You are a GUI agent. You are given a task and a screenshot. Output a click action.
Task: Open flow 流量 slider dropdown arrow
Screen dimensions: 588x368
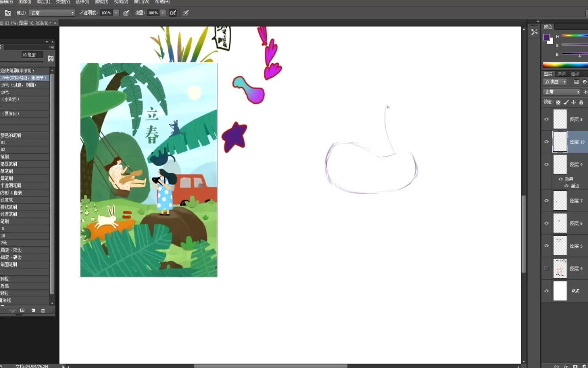(x=163, y=13)
